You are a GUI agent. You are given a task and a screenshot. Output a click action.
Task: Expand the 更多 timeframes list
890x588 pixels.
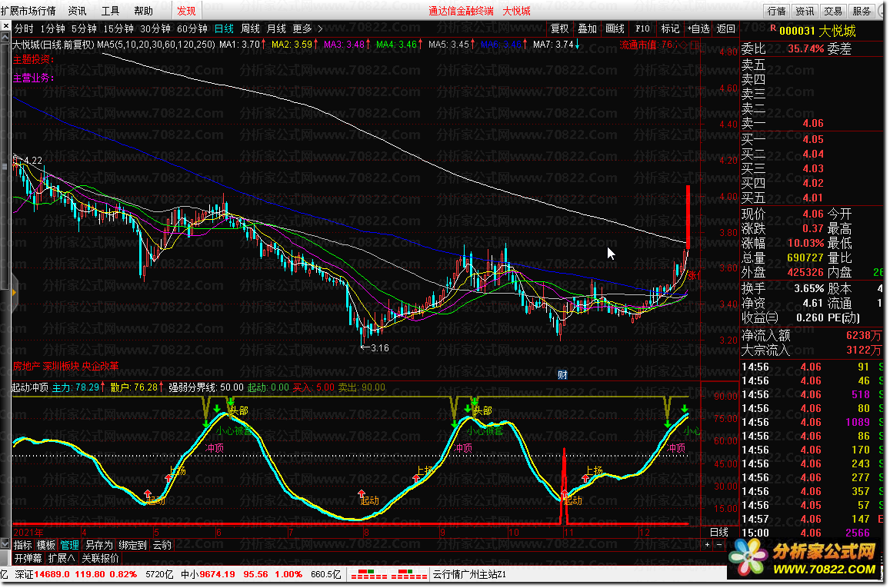pos(302,28)
